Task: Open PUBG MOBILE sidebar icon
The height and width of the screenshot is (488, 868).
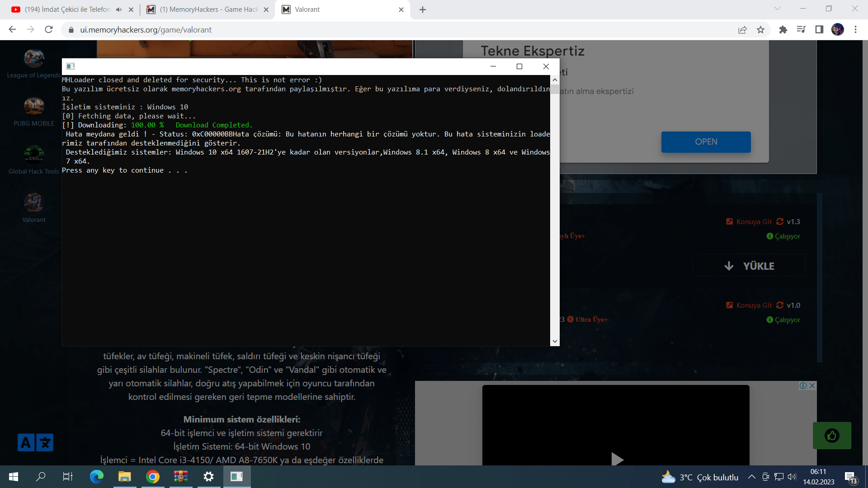Action: click(x=34, y=107)
